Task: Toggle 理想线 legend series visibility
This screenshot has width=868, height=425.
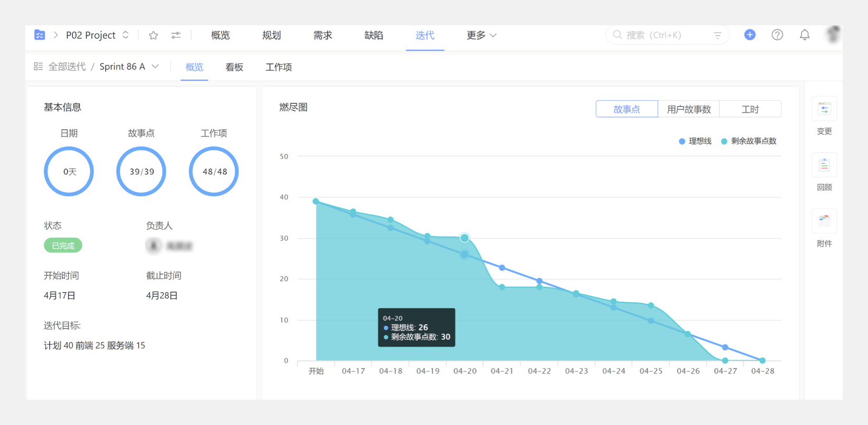Action: [x=695, y=141]
